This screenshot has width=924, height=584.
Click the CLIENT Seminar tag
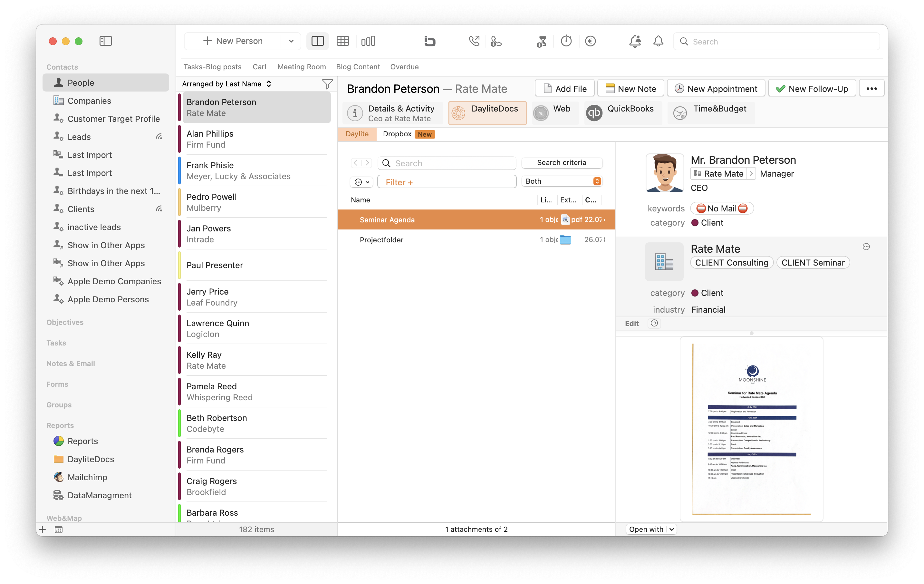813,263
